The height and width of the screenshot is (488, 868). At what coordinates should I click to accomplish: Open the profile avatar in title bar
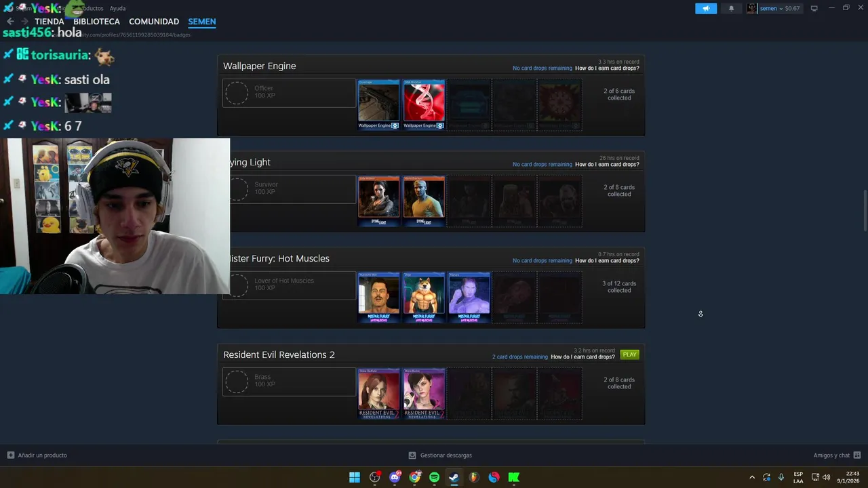click(751, 8)
